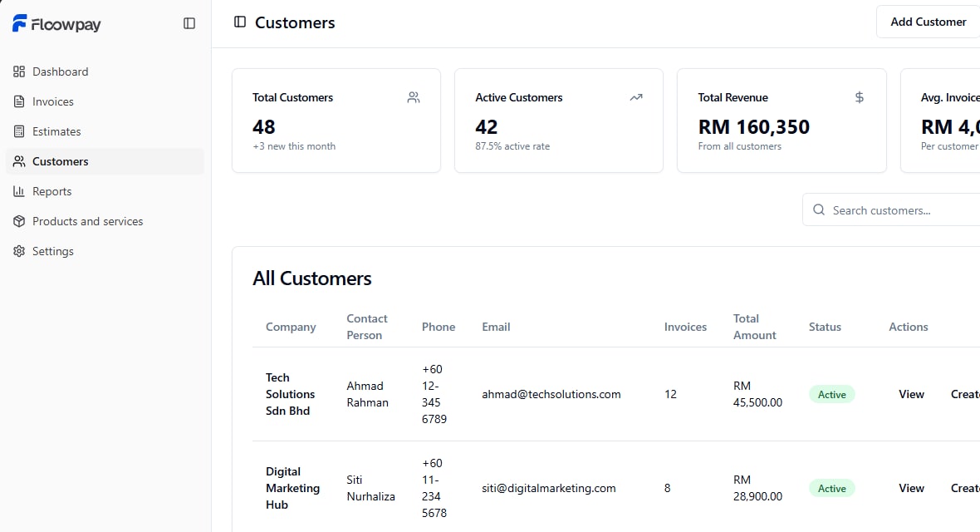The height and width of the screenshot is (532, 980).
Task: Click the Total Amount column header
Action: (x=754, y=327)
